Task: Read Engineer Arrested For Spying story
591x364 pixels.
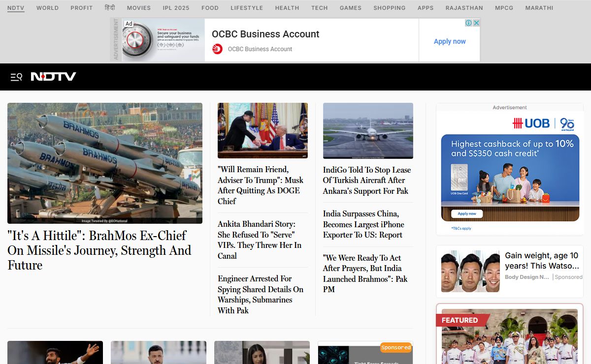Action: (x=261, y=294)
